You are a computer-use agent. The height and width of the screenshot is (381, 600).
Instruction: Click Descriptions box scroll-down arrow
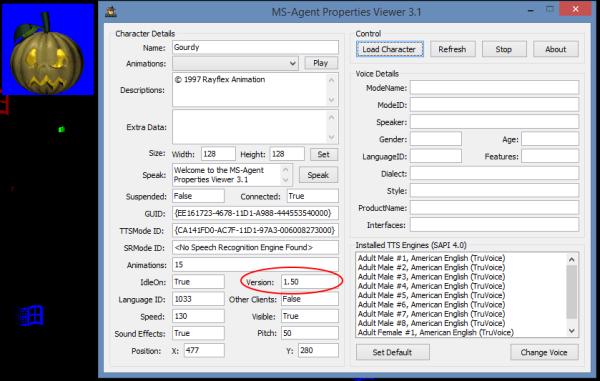click(331, 100)
